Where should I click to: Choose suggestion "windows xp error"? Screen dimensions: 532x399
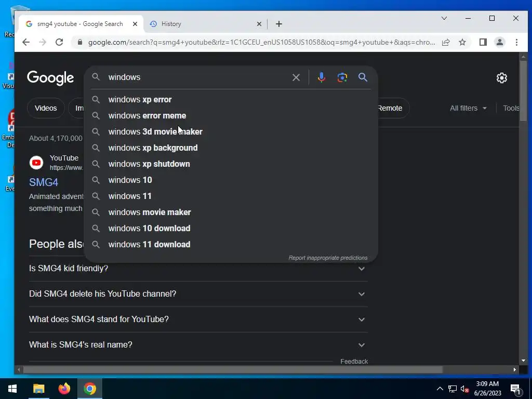[231, 99]
